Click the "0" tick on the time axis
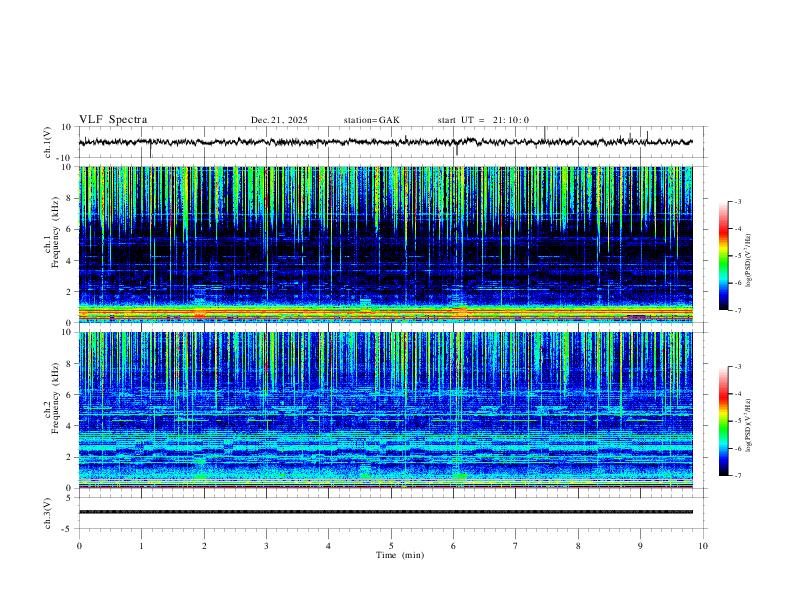Image resolution: width=792 pixels, height=612 pixels. pyautogui.click(x=79, y=546)
